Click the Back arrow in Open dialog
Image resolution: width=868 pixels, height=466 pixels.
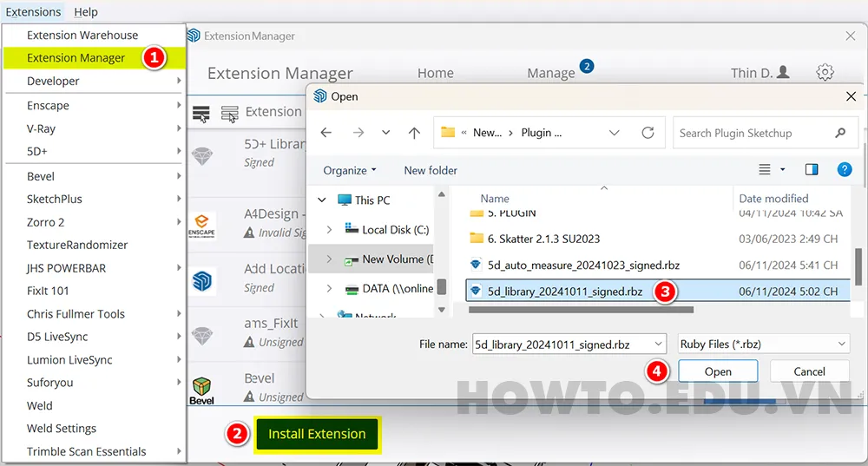tap(325, 133)
